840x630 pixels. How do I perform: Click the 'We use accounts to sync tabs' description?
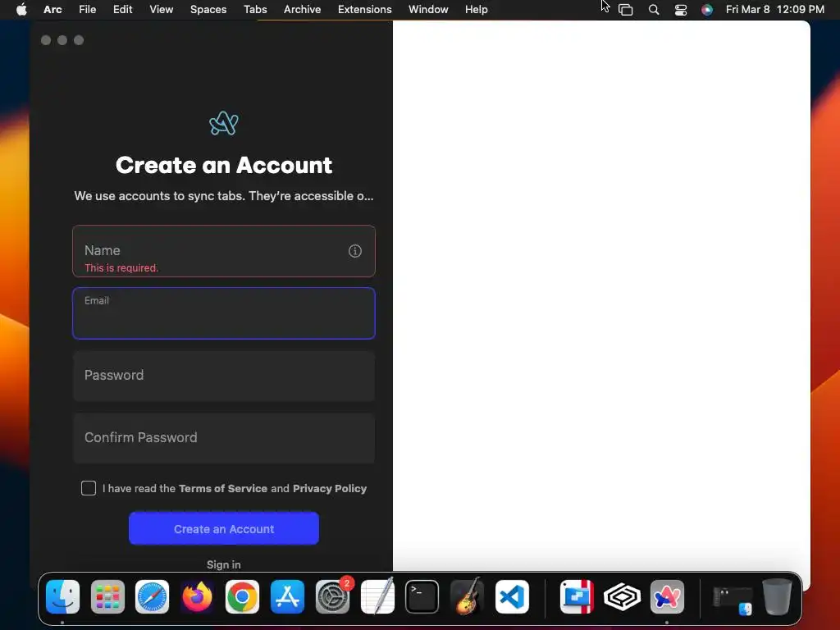tap(224, 196)
